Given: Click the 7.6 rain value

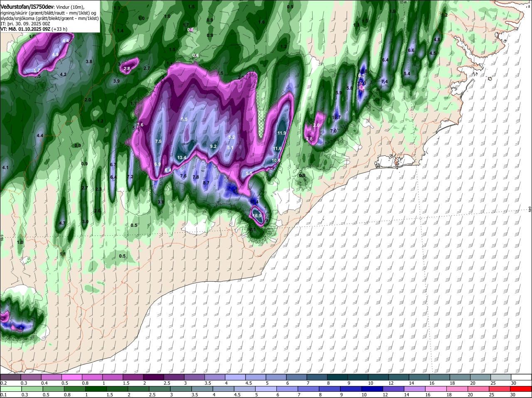Looking at the screenshot, I should point(183,176).
